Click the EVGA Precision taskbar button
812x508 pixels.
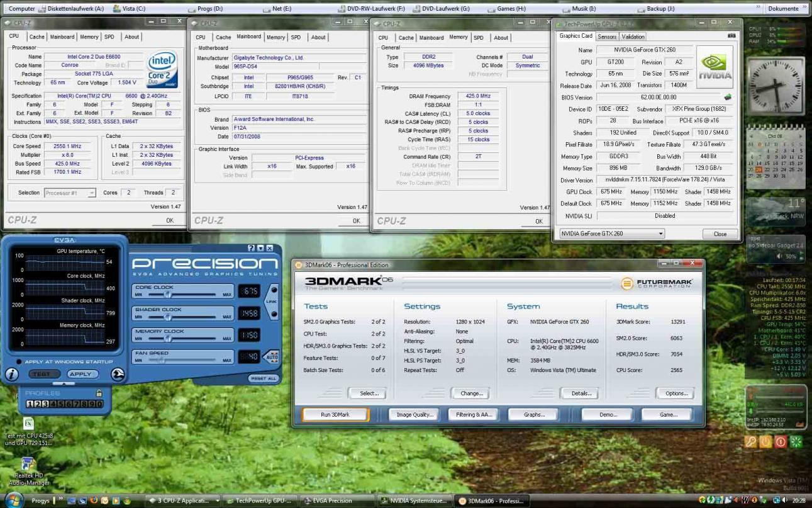pos(336,501)
